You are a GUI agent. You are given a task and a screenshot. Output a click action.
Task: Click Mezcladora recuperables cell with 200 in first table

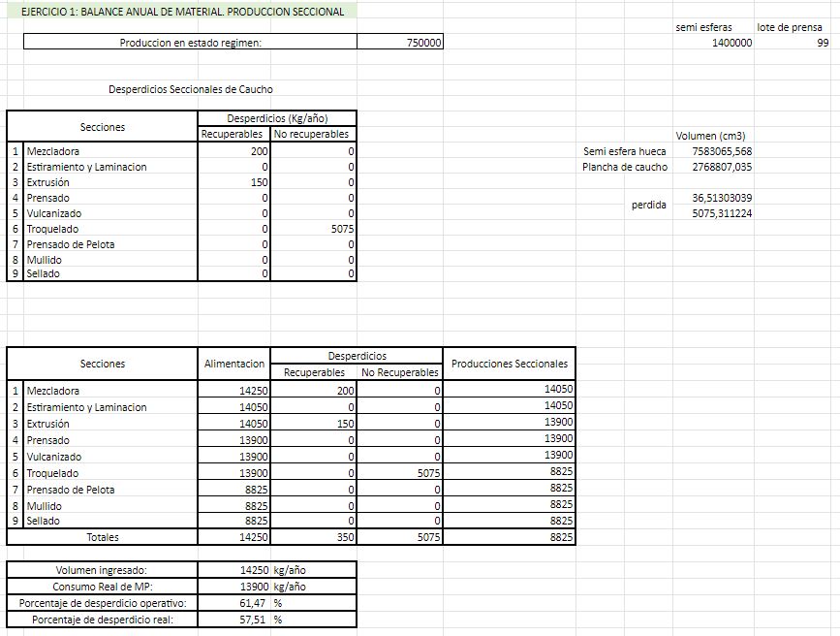(x=233, y=151)
